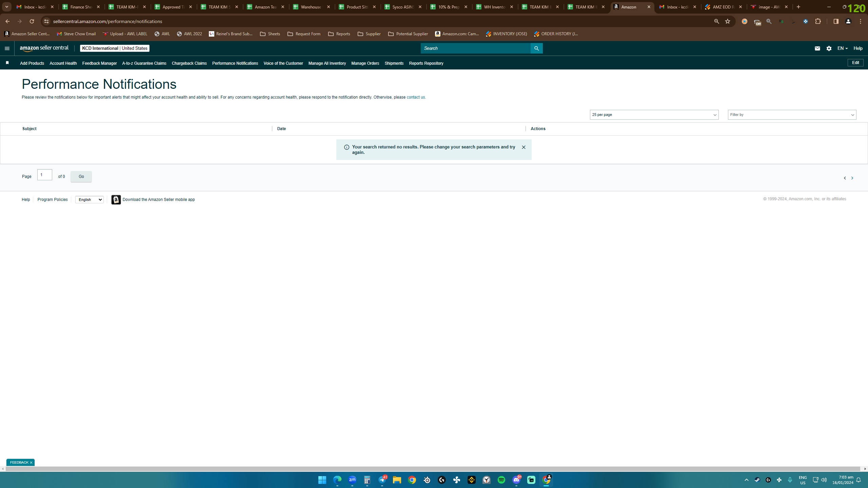Click the Seller Central search field
The height and width of the screenshot is (488, 868).
pos(475,48)
